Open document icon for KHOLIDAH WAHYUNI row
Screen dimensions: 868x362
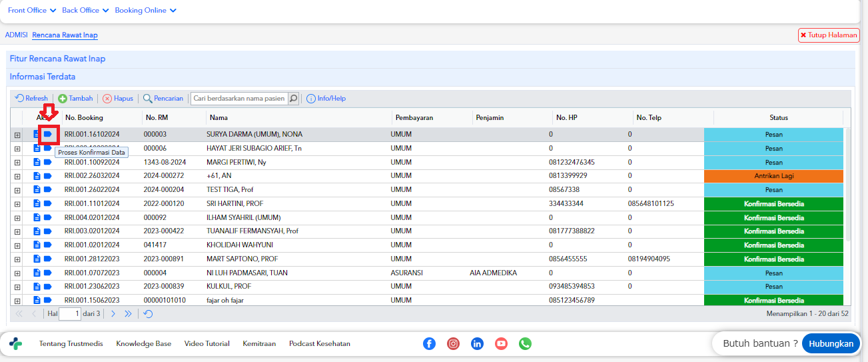tap(37, 245)
